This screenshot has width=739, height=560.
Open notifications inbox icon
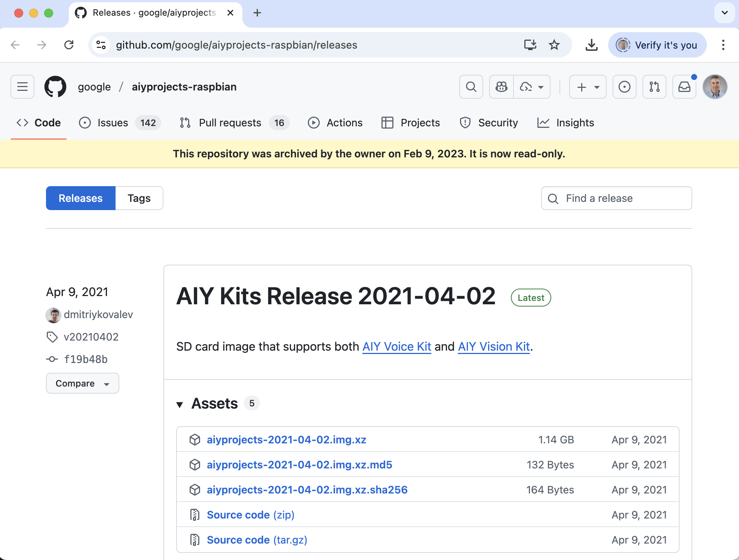[x=684, y=87]
